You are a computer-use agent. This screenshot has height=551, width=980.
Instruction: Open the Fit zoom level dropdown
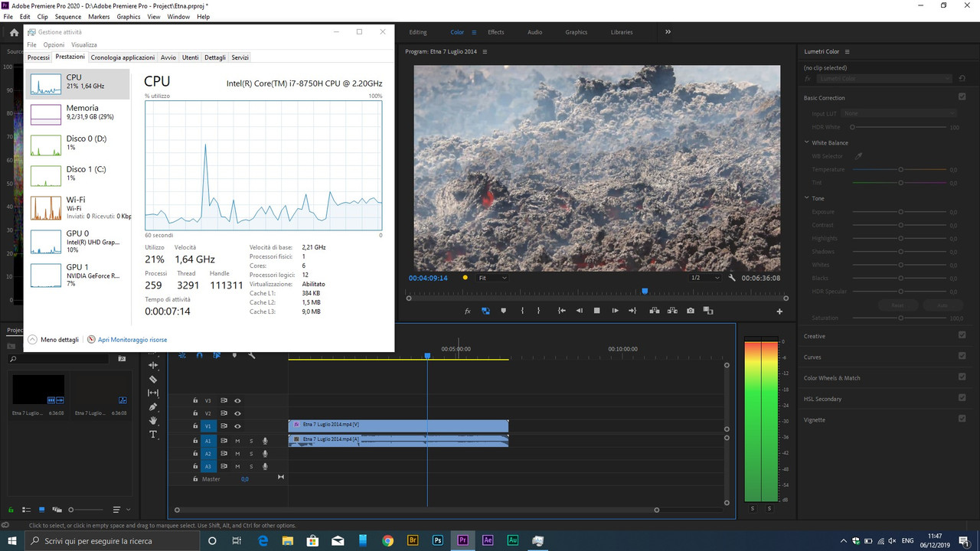pyautogui.click(x=492, y=278)
